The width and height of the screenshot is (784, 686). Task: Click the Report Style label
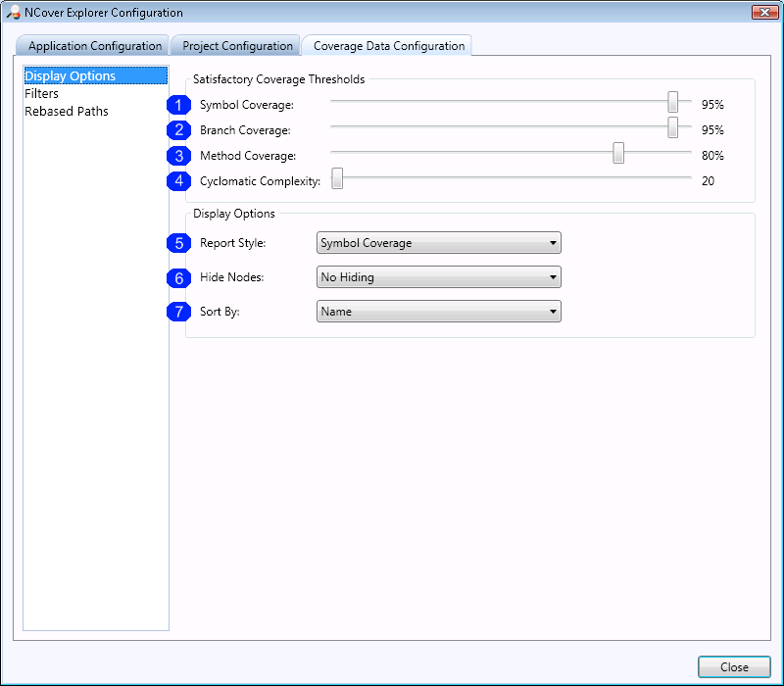[233, 243]
